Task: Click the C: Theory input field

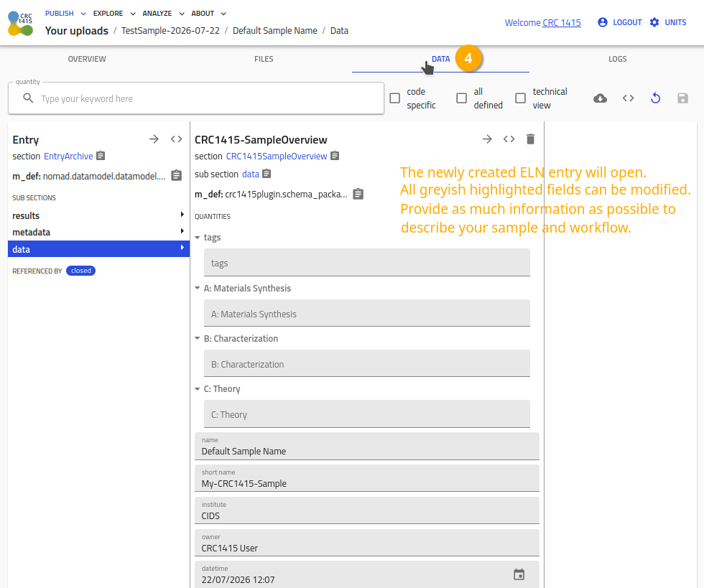Action: [367, 414]
